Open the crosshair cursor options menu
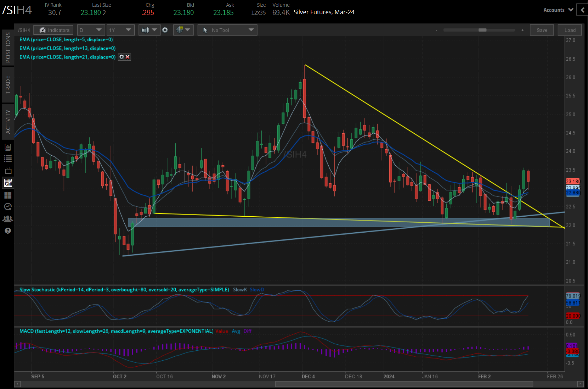This screenshot has width=588, height=389. pyautogui.click(x=183, y=30)
